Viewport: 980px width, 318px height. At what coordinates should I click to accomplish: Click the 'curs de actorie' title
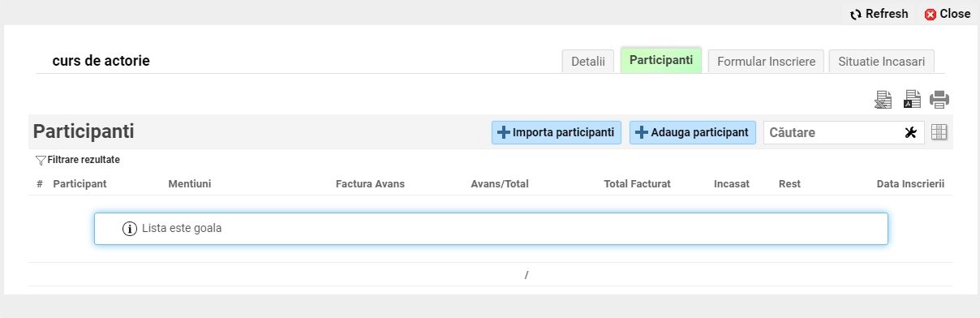(101, 61)
